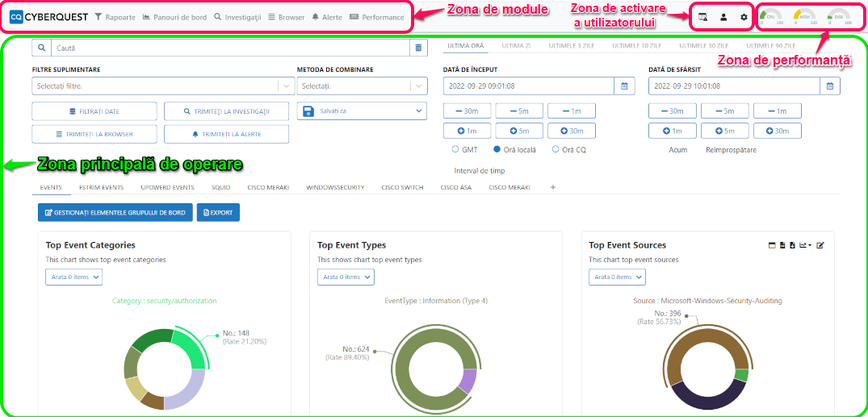This screenshot has width=868, height=417.
Task: Click the Reîmprospătare link
Action: coord(731,150)
